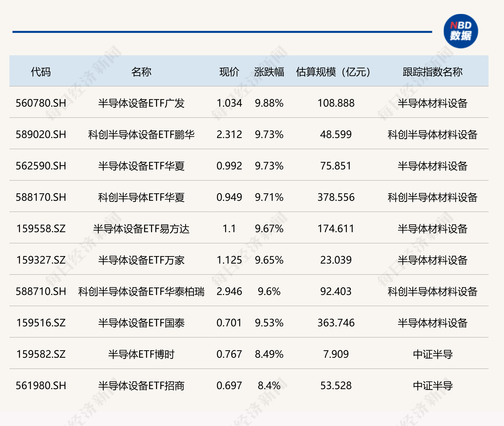
Task: Select the 名称 column header
Action: click(141, 72)
